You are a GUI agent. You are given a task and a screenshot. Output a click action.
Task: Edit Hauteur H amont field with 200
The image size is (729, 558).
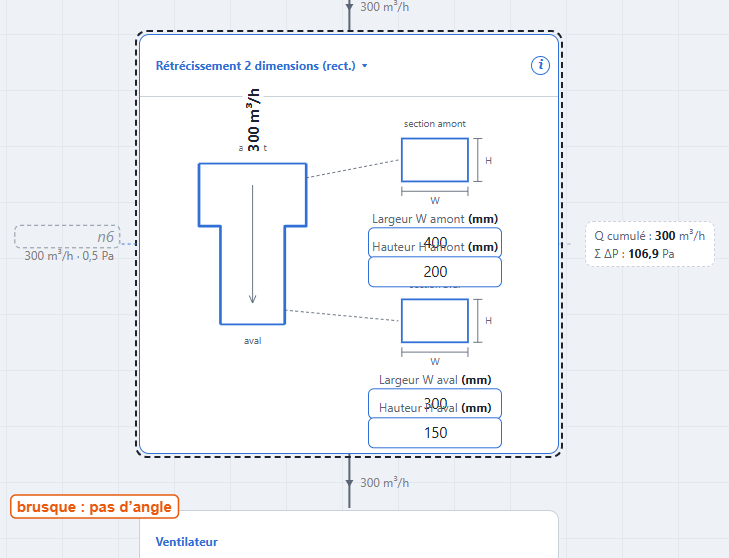pyautogui.click(x=435, y=272)
